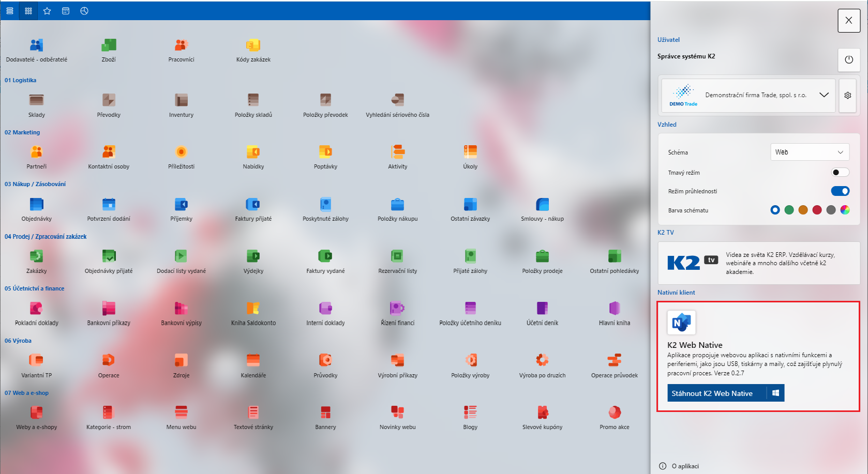Toggle the Tmavý režim switch
This screenshot has width=868, height=474.
[840, 172]
